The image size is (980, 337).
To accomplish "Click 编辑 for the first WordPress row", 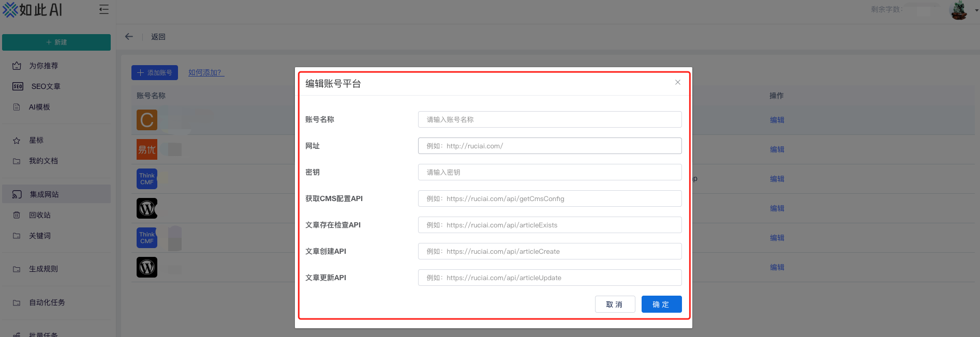I will pyautogui.click(x=777, y=208).
